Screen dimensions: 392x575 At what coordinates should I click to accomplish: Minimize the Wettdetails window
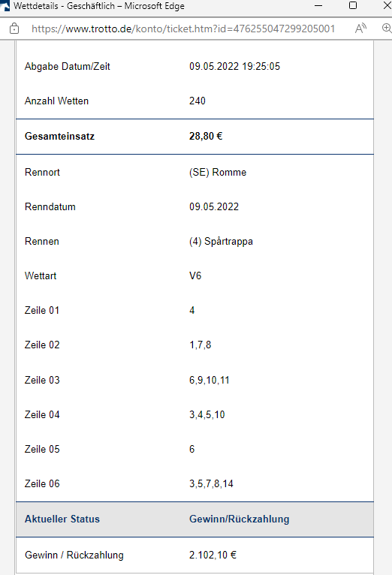[x=318, y=6]
